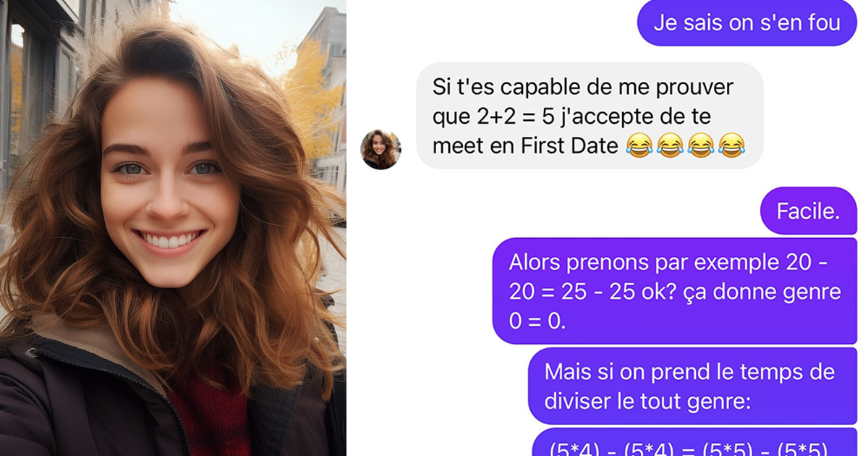Select the "Alors prenons par exemple" message
Image resolution: width=868 pixels, height=456 pixels.
pyautogui.click(x=675, y=291)
